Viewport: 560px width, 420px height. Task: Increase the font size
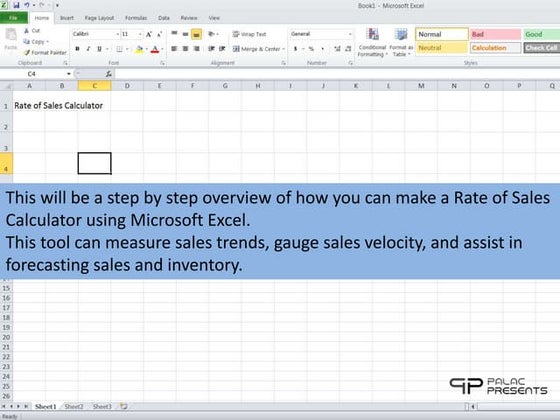[149, 34]
